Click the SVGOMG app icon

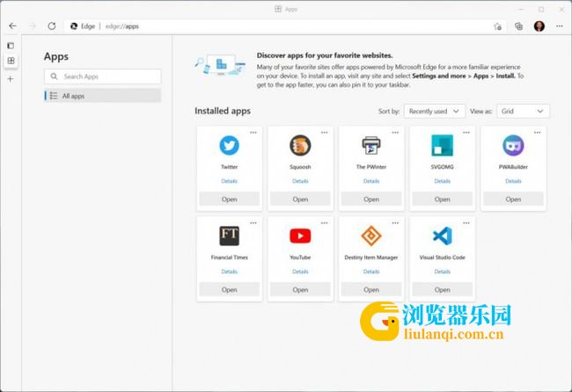[442, 145]
